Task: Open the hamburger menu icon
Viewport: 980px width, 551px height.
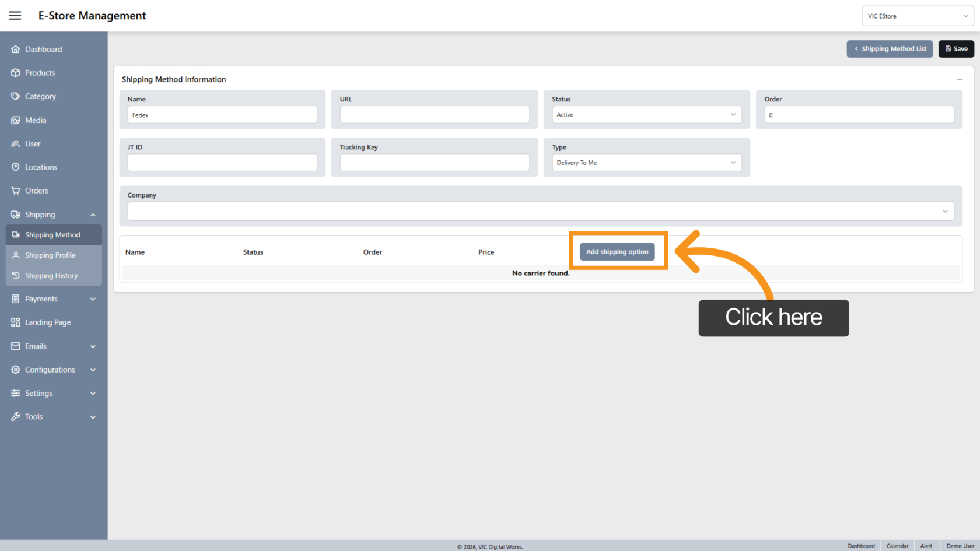Action: tap(15, 16)
